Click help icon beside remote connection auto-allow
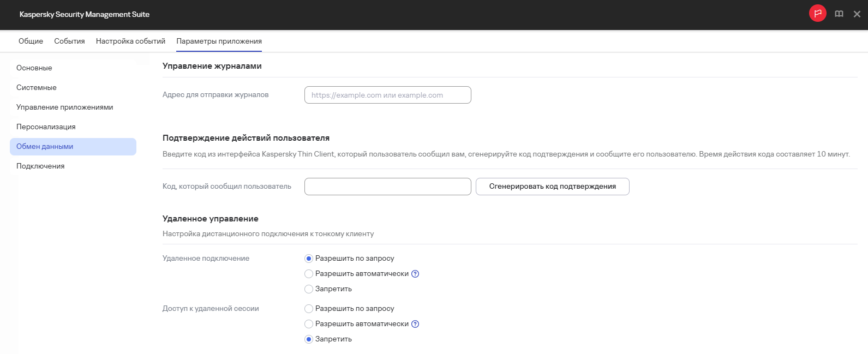This screenshot has height=354, width=868. click(x=415, y=274)
